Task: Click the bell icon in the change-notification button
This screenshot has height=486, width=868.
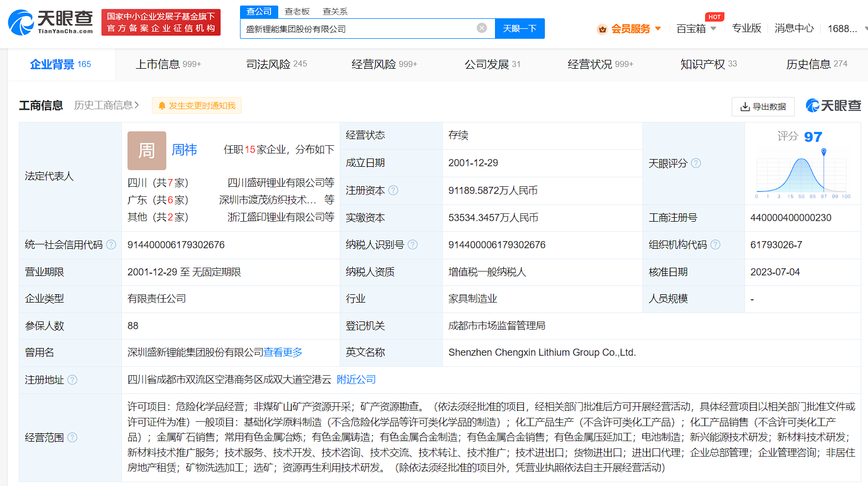Action: [x=162, y=106]
